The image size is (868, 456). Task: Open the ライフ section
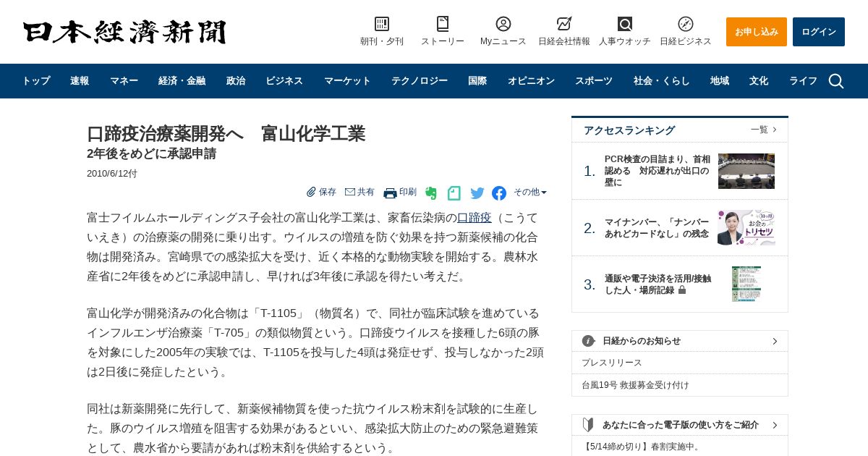click(x=803, y=81)
